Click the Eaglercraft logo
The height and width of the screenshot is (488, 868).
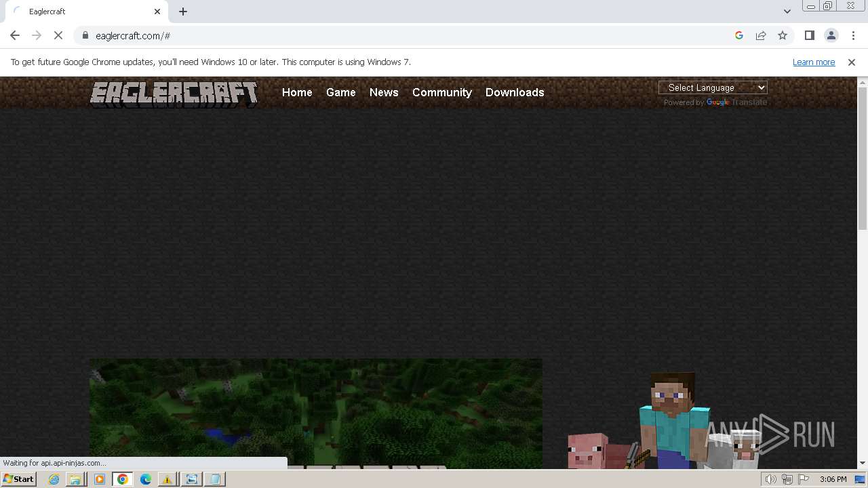174,94
